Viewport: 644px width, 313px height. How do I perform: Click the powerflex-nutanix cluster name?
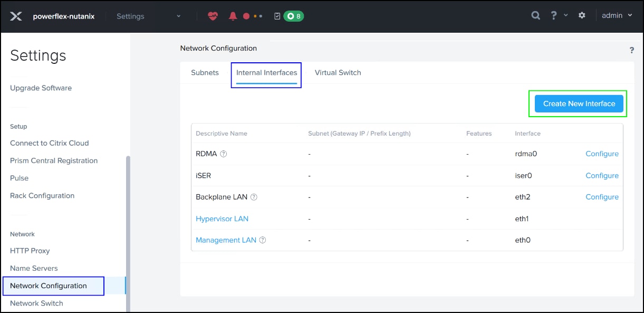(64, 16)
